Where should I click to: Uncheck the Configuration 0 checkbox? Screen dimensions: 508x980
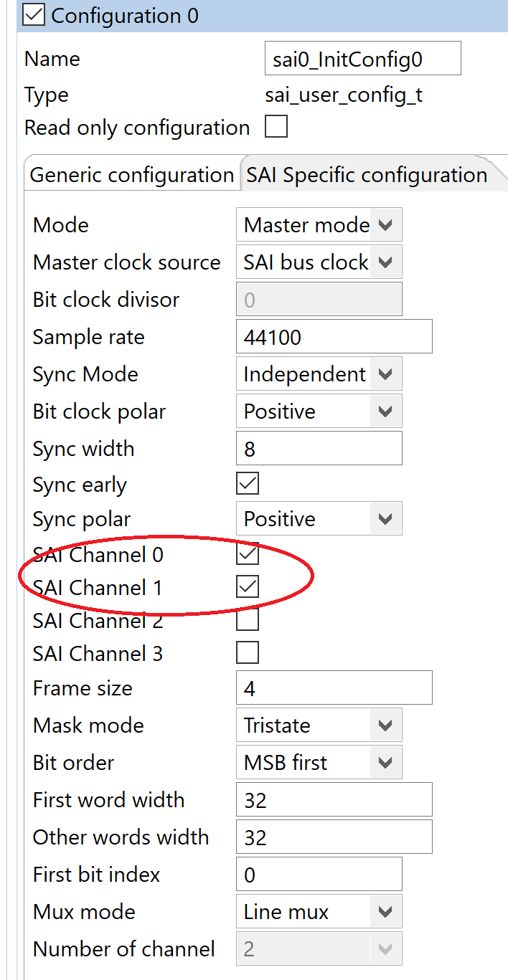coord(34,15)
